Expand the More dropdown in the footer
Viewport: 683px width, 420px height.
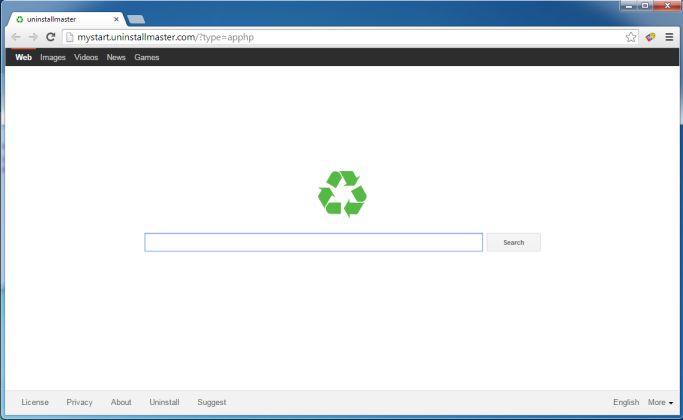(x=660, y=402)
